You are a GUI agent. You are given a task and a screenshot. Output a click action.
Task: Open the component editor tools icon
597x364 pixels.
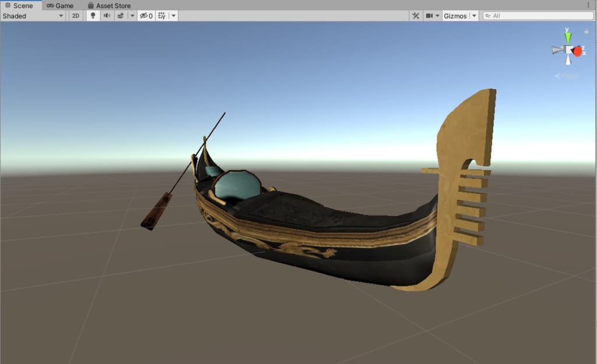(x=416, y=16)
